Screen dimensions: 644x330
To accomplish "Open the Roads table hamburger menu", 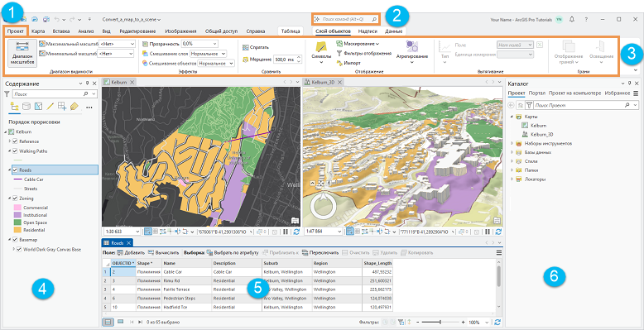I will pyautogui.click(x=499, y=253).
